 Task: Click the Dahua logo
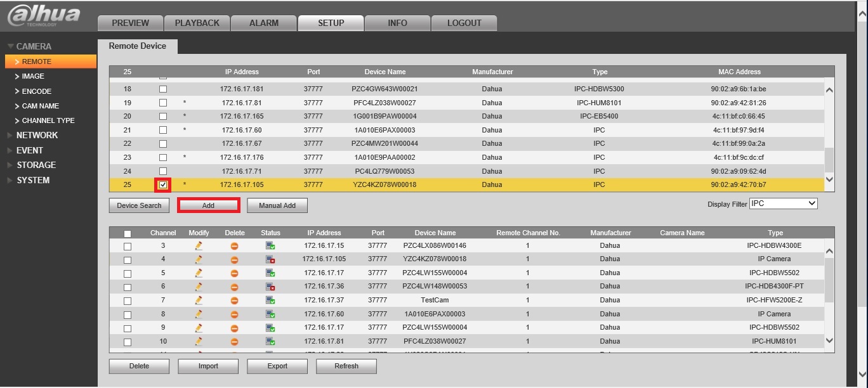click(44, 16)
